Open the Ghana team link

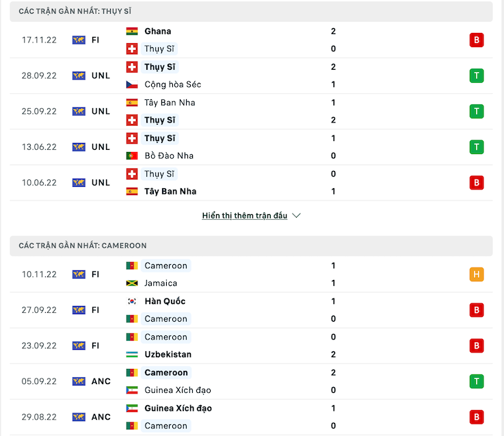pyautogui.click(x=158, y=31)
